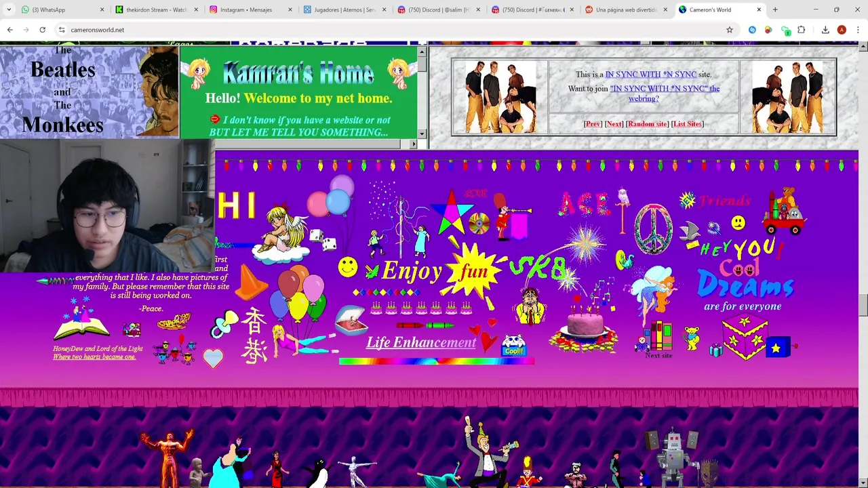Reload the current page
868x488 pixels.
[42, 30]
